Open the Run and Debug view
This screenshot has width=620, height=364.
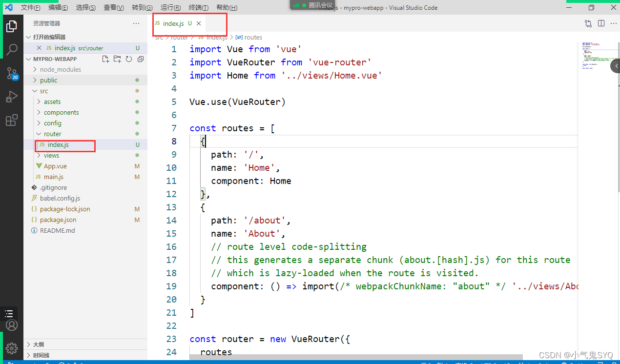[x=12, y=97]
